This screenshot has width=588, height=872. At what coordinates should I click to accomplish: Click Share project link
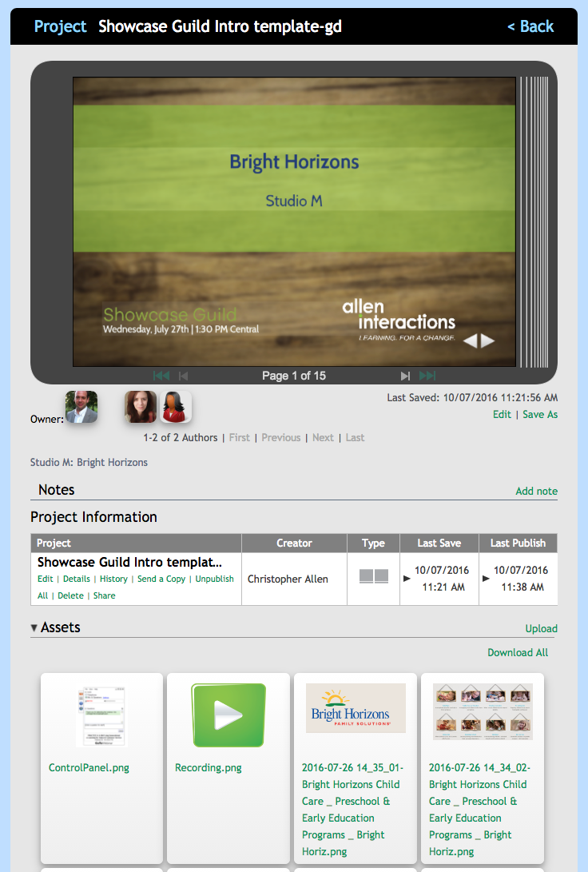point(105,595)
